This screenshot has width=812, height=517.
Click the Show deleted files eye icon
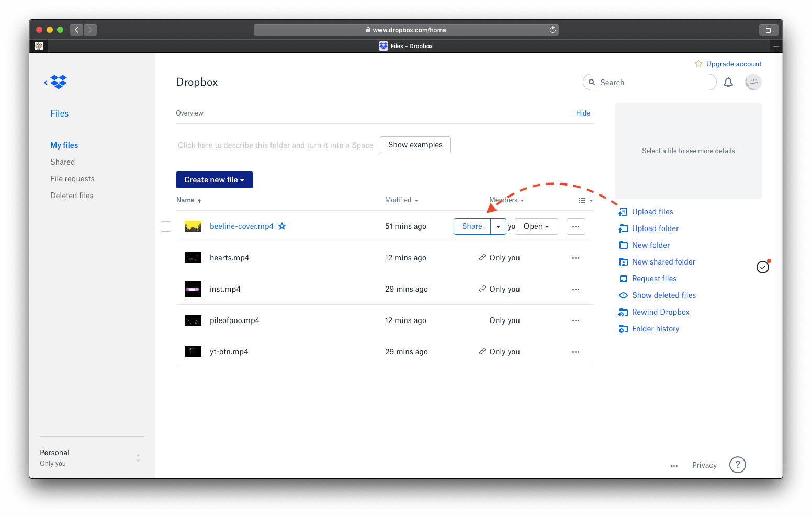[623, 295]
